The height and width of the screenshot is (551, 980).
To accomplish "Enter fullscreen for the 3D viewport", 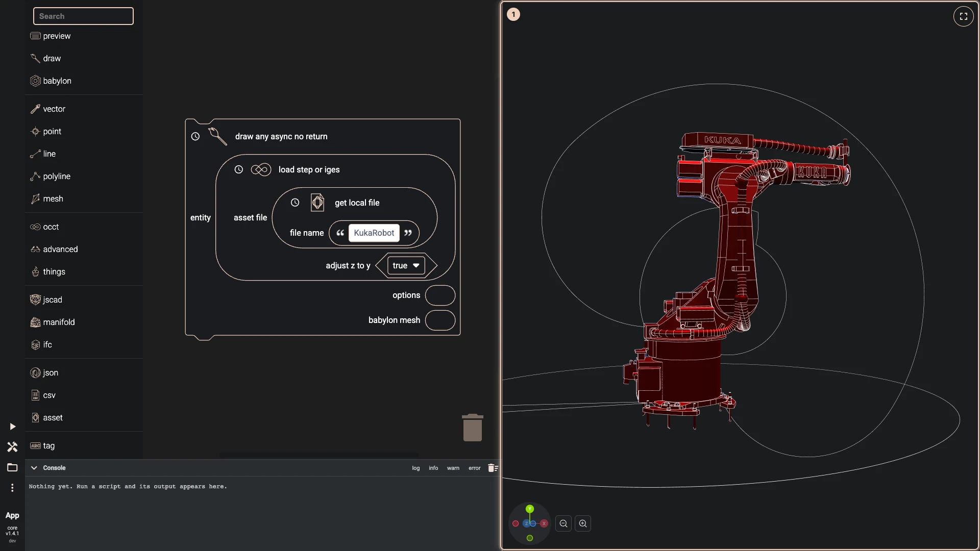I will click(x=963, y=16).
